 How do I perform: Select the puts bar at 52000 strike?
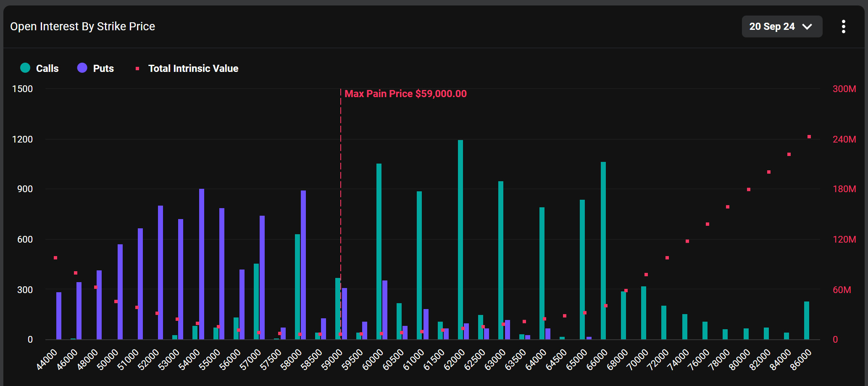click(x=160, y=272)
